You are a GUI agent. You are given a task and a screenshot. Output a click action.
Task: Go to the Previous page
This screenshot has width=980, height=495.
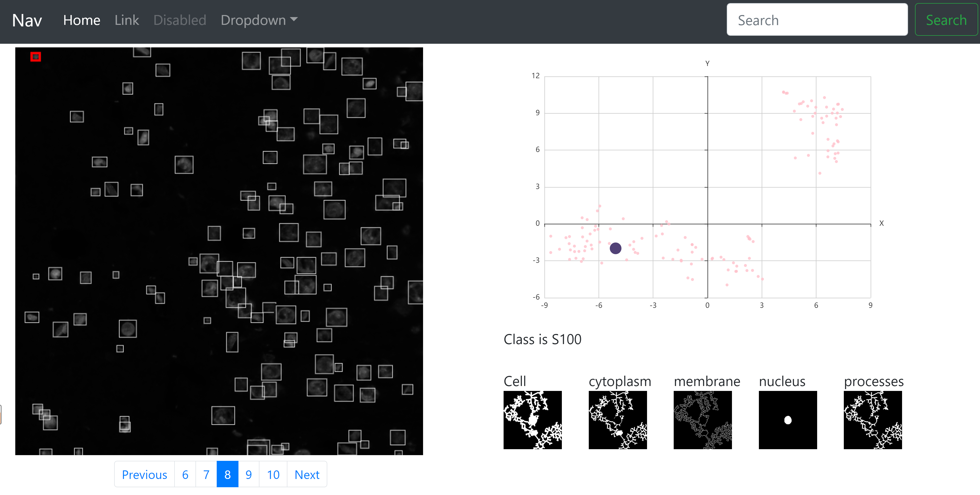click(x=144, y=474)
